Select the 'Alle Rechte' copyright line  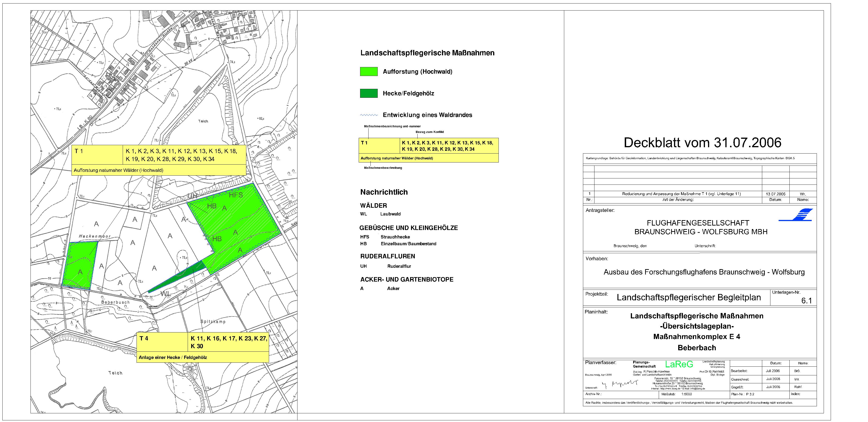point(689,403)
